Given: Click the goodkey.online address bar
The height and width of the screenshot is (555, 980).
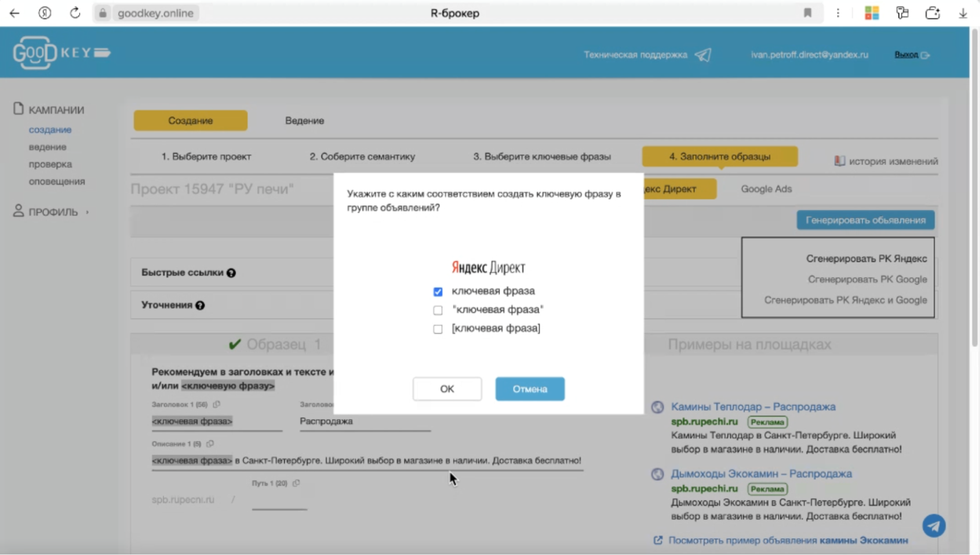Looking at the screenshot, I should click(x=155, y=13).
